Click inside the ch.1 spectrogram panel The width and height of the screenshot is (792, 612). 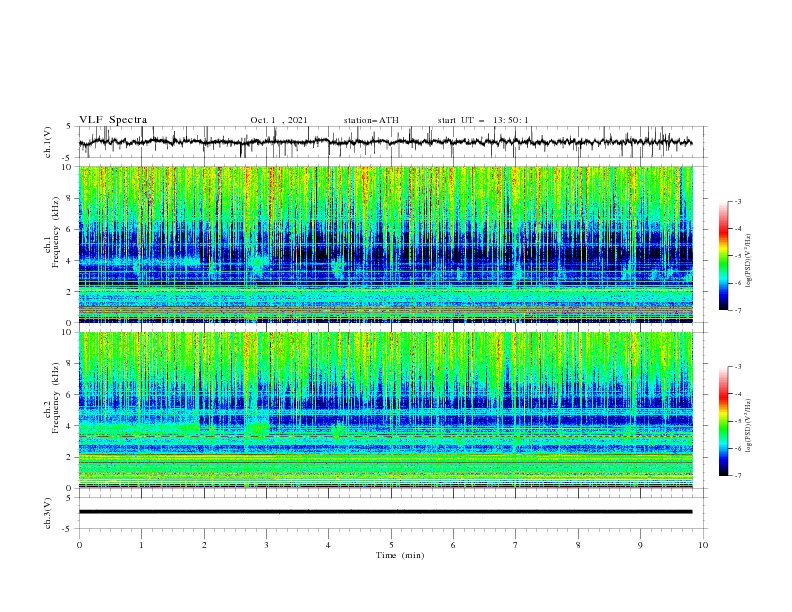[x=385, y=244]
